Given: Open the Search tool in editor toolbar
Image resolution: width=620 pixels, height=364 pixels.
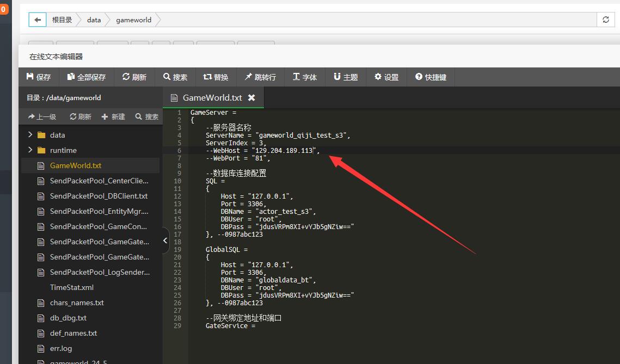Looking at the screenshot, I should coord(175,77).
